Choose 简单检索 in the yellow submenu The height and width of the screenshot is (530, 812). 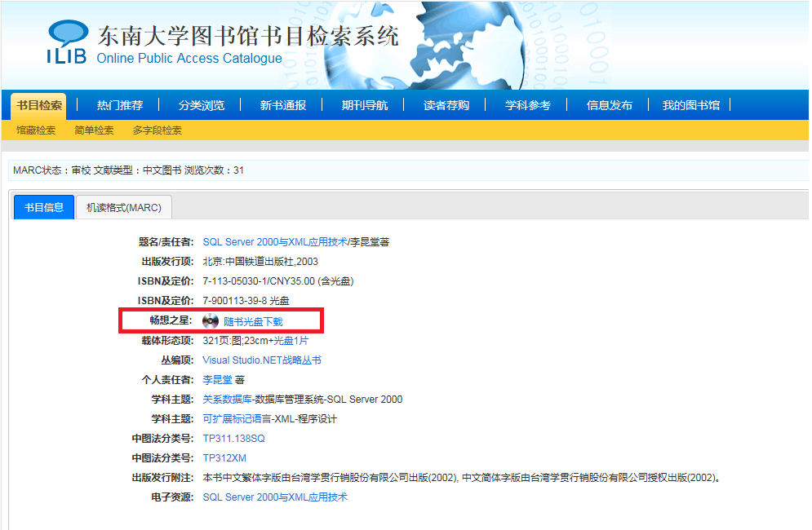coord(94,130)
